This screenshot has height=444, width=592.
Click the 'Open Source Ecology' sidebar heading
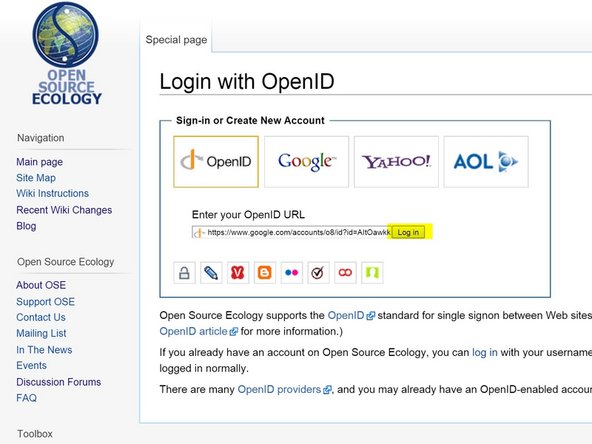click(66, 262)
